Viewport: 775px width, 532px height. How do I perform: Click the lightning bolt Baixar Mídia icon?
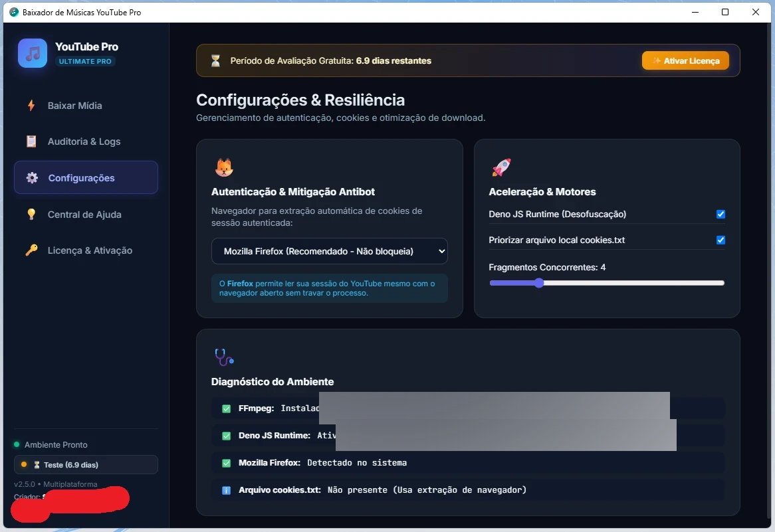[31, 105]
